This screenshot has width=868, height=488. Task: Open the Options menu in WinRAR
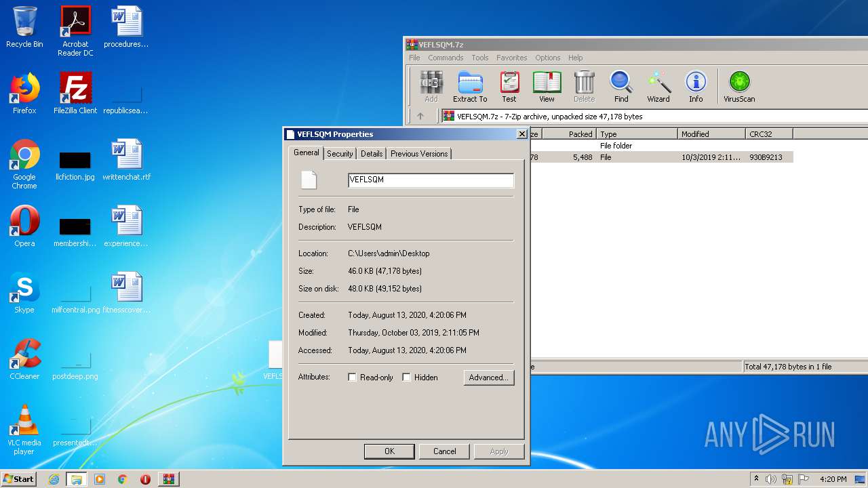pos(547,58)
